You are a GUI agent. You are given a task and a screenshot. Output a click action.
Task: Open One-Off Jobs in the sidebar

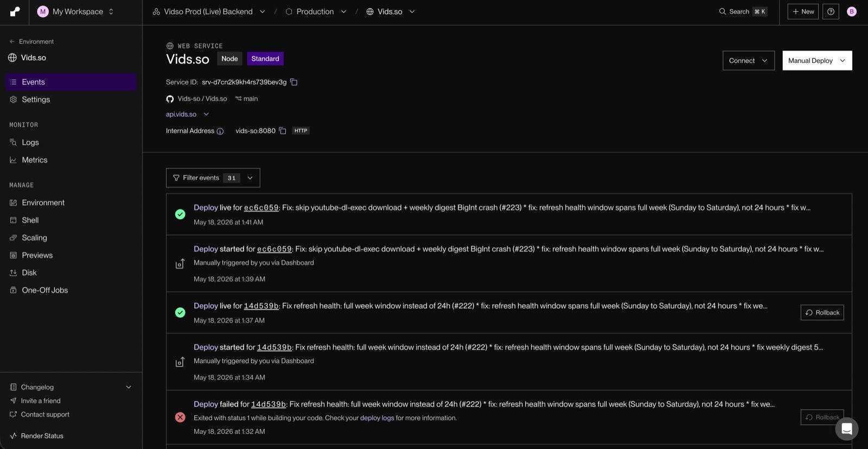(x=71, y=290)
